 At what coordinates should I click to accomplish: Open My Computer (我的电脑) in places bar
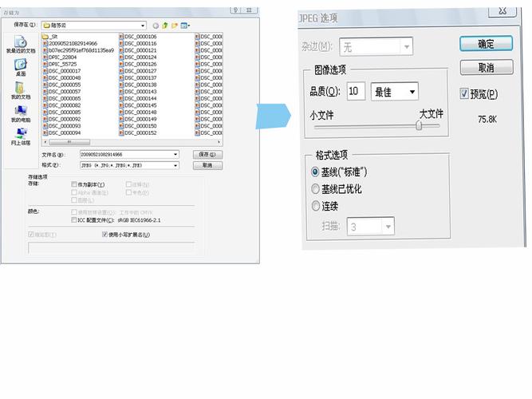[21, 113]
